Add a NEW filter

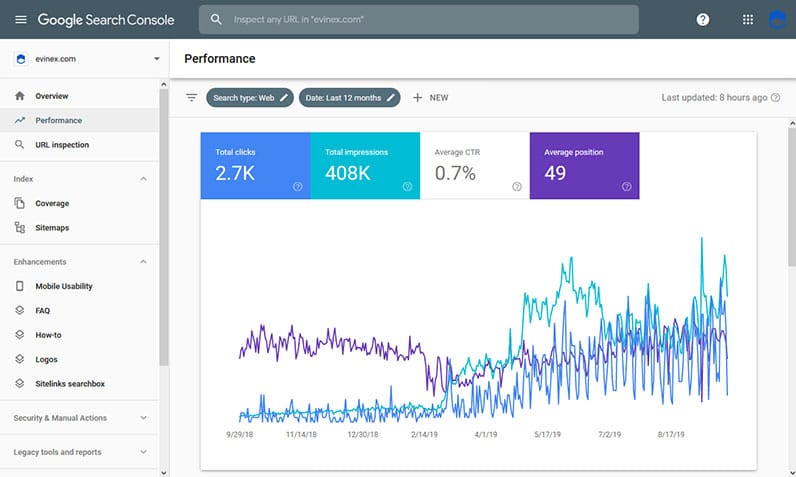point(430,97)
